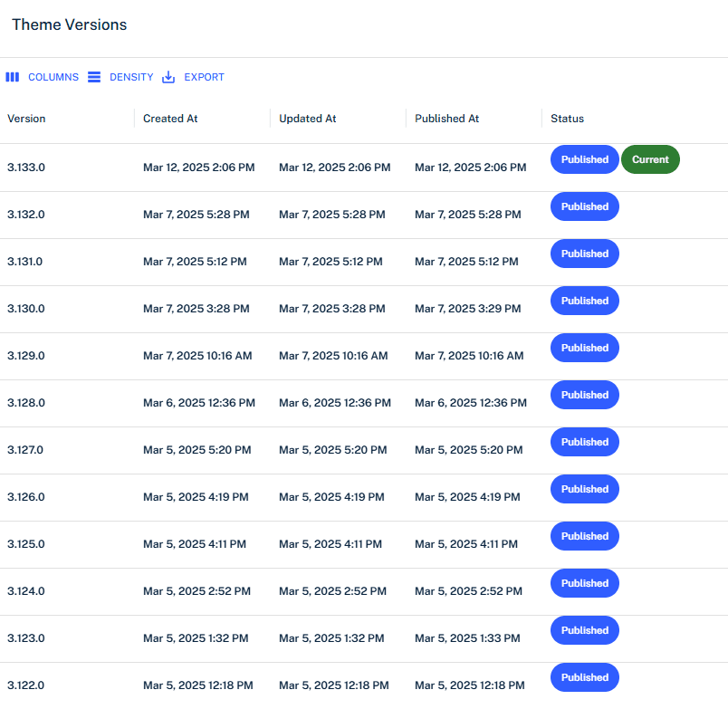Click Published At date for version 3.126.0
Screen dimensions: 728x709
click(467, 497)
